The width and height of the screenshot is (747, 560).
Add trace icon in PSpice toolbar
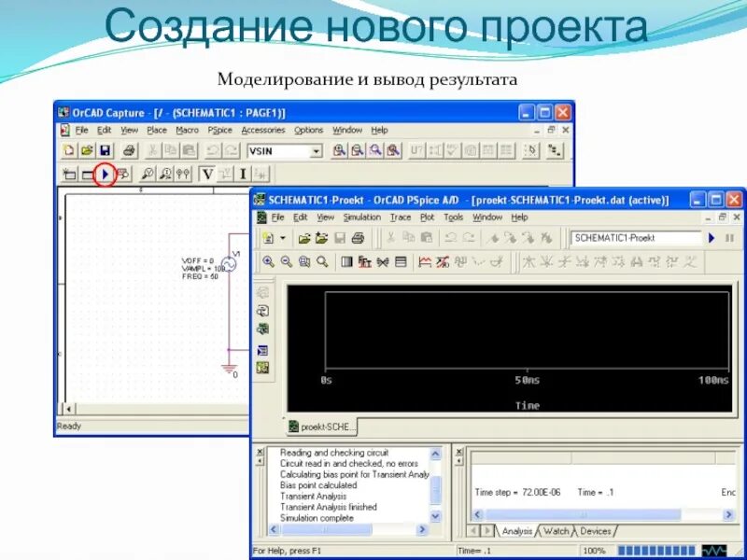coord(425,261)
